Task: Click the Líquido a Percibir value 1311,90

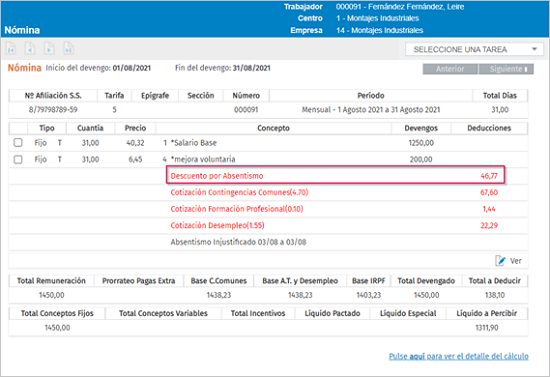Action: (x=487, y=328)
